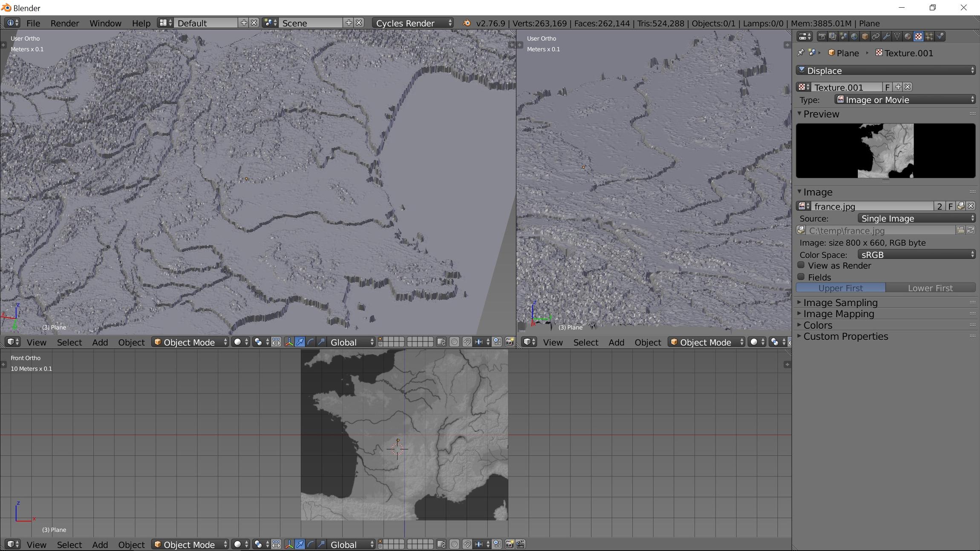
Task: Open the Color Space dropdown showing sRGB
Action: pyautogui.click(x=917, y=255)
